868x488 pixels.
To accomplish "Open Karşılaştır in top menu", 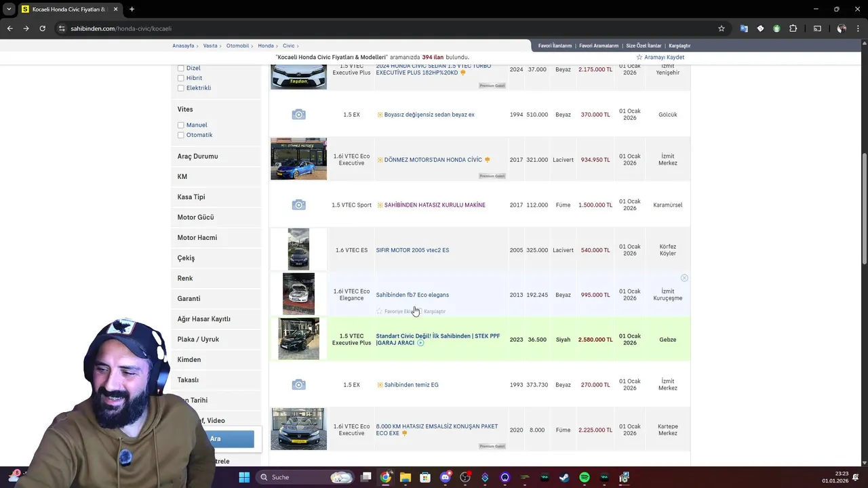I will click(679, 45).
